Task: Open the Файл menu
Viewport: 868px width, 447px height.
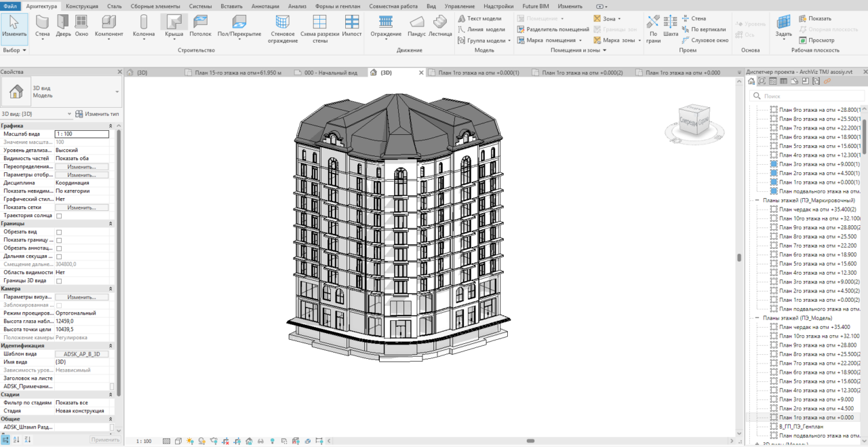Action: (x=10, y=6)
